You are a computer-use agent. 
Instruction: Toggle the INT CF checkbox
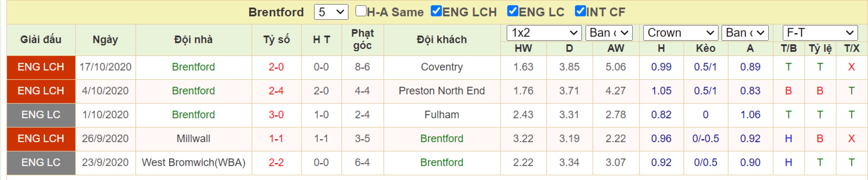pos(580,11)
